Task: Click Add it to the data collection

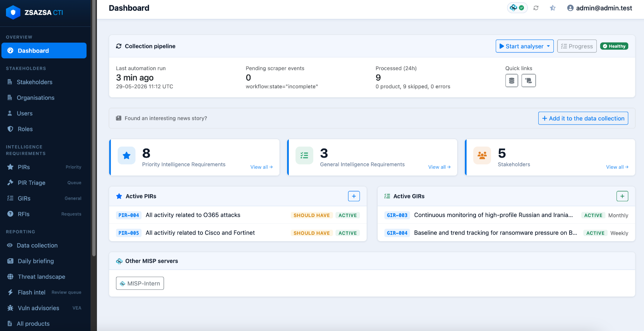Action: pos(583,118)
